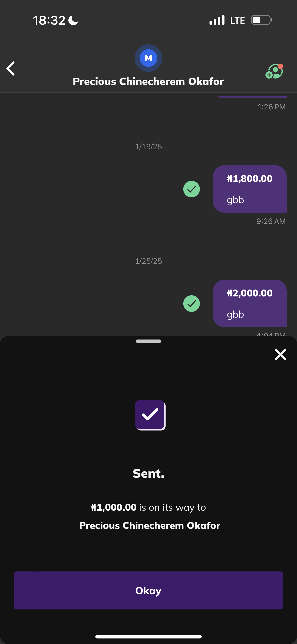Tap the cellular signal bars icon
The image size is (297, 644).
tap(217, 20)
